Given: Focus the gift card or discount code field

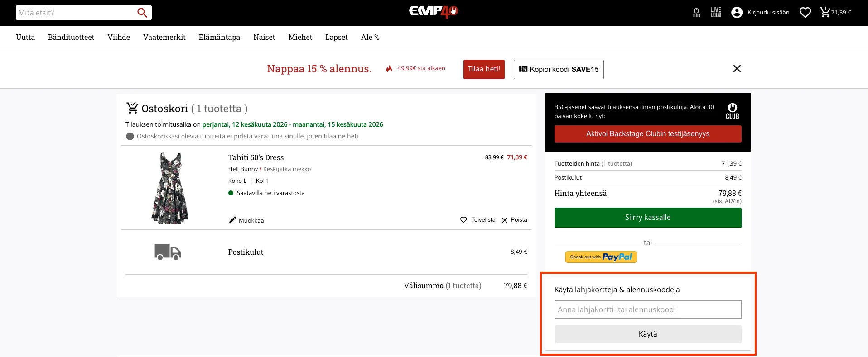Looking at the screenshot, I should 648,309.
